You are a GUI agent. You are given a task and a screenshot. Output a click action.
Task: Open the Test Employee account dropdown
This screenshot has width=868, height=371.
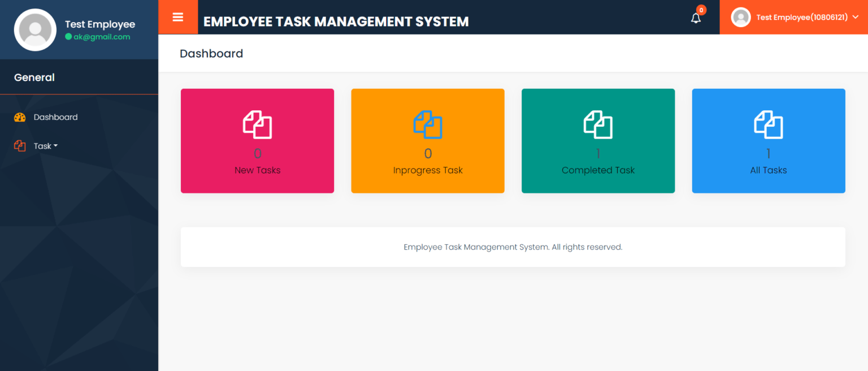(x=802, y=17)
